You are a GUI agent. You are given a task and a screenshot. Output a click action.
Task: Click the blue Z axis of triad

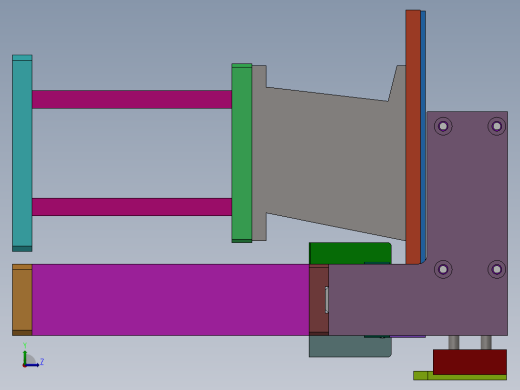coord(33,365)
